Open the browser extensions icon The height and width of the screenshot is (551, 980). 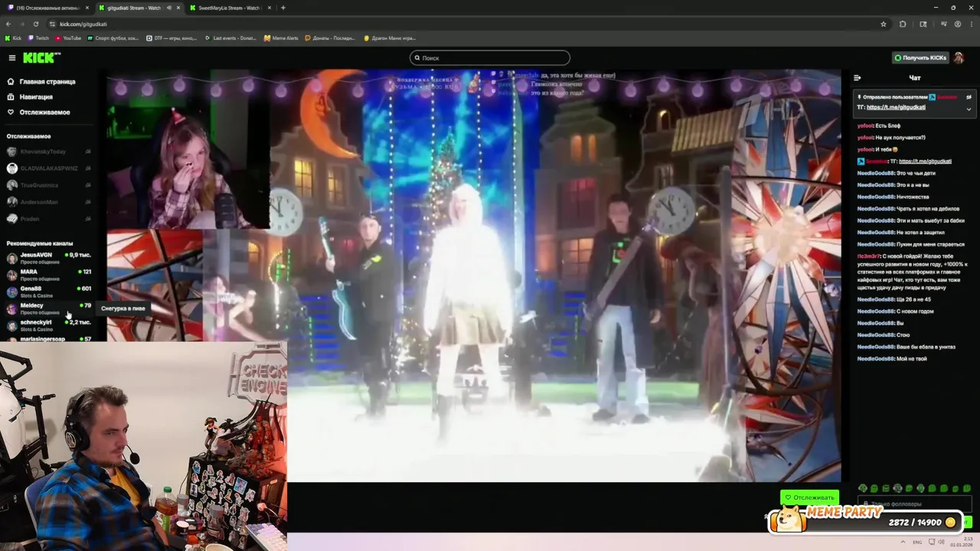[x=903, y=24]
